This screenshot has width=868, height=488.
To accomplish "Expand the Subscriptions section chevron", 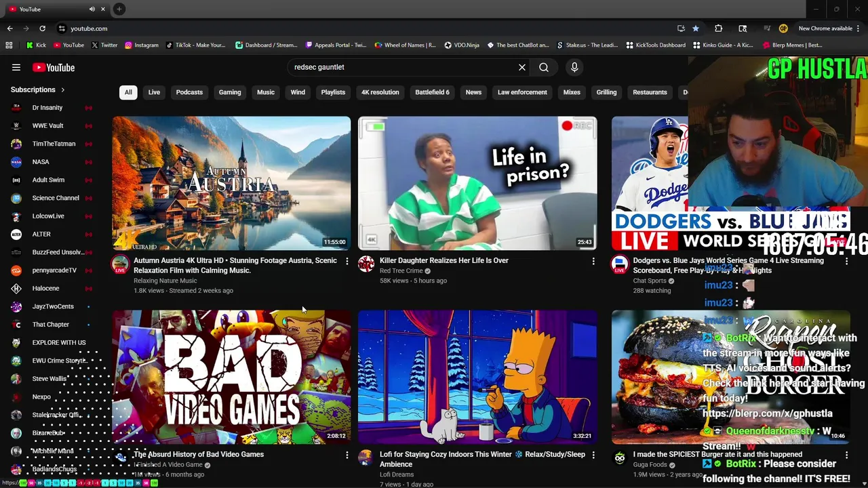I will coord(63,89).
